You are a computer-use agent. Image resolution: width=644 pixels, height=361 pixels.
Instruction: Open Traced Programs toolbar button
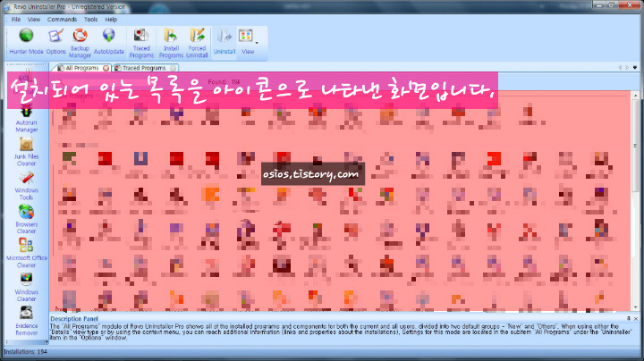(141, 43)
